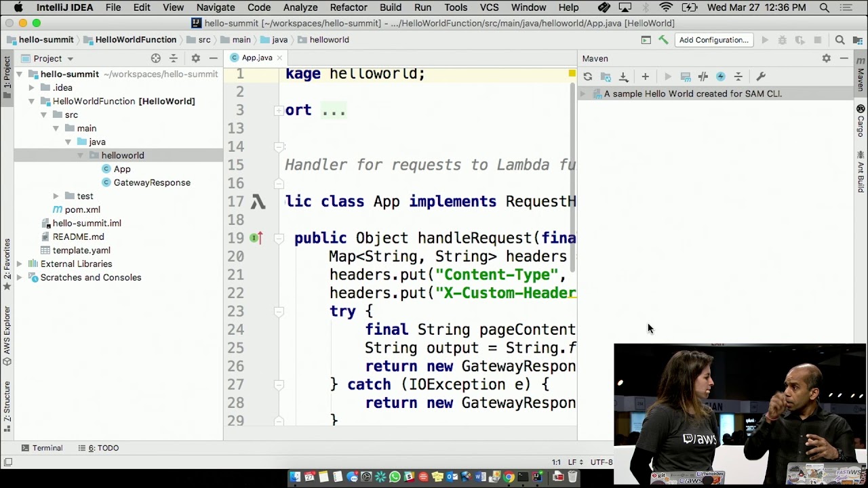Click the Add Configuration button

(x=713, y=40)
